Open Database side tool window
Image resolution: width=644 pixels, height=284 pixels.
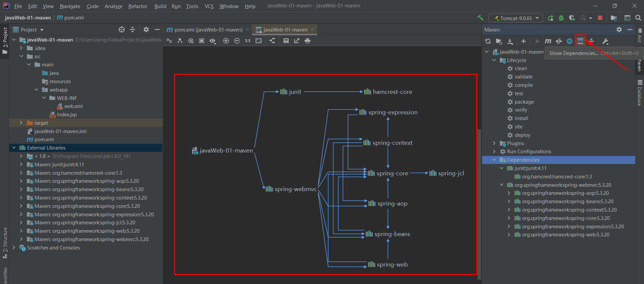pyautogui.click(x=640, y=93)
